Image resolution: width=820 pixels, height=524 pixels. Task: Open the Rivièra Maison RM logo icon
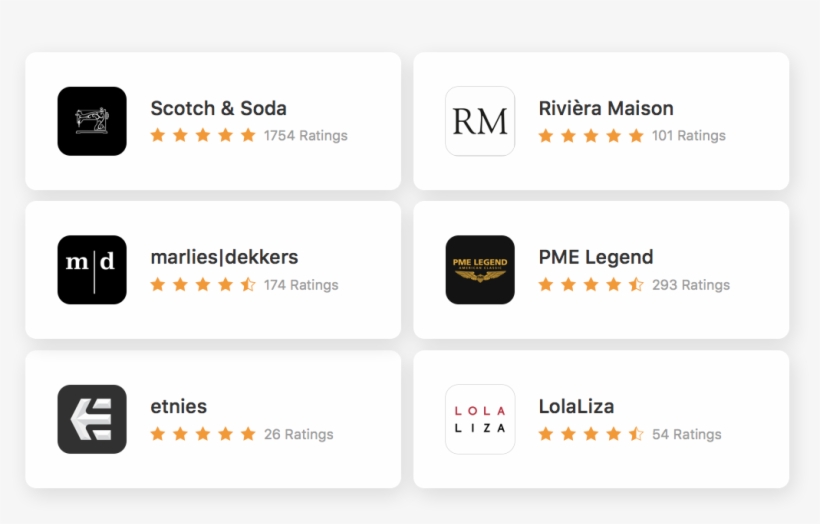pos(480,121)
